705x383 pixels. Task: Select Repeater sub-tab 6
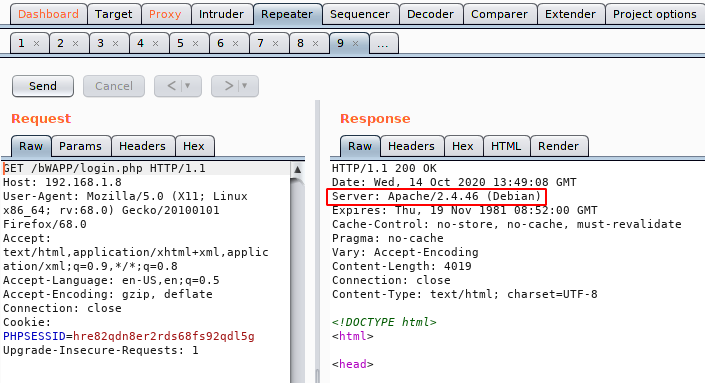(220, 43)
